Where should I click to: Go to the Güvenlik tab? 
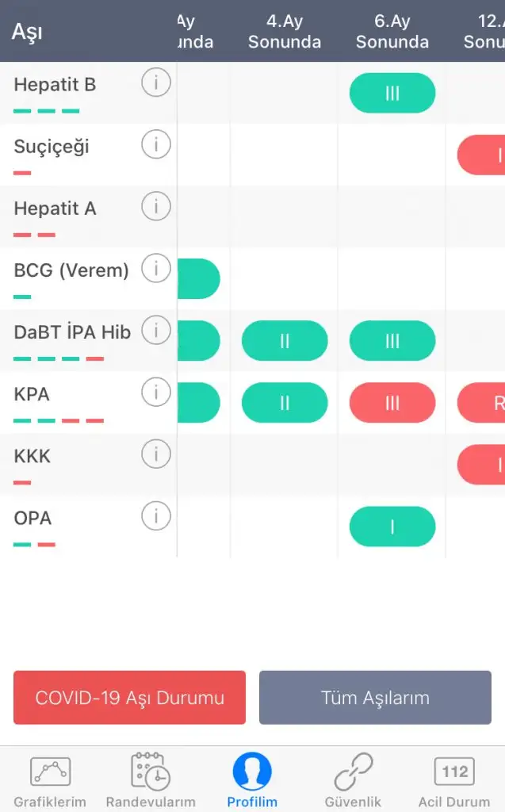353,780
